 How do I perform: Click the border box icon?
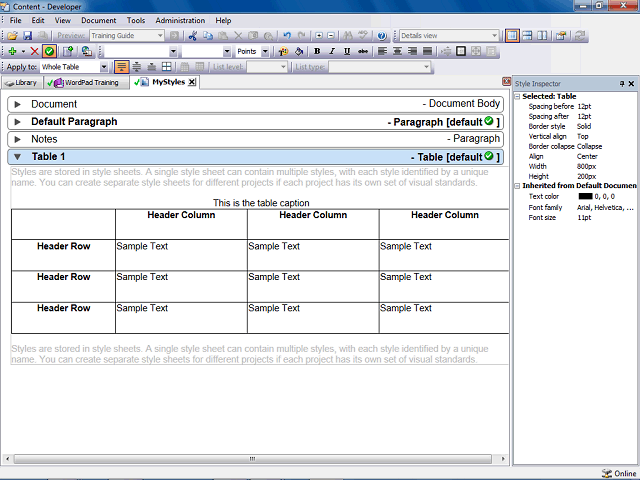[x=461, y=51]
